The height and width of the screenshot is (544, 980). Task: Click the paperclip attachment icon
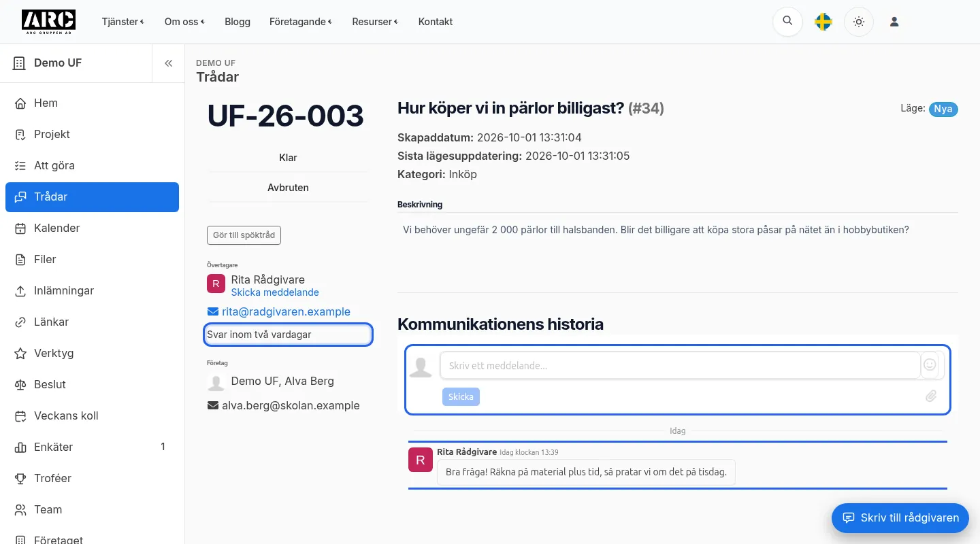point(931,396)
